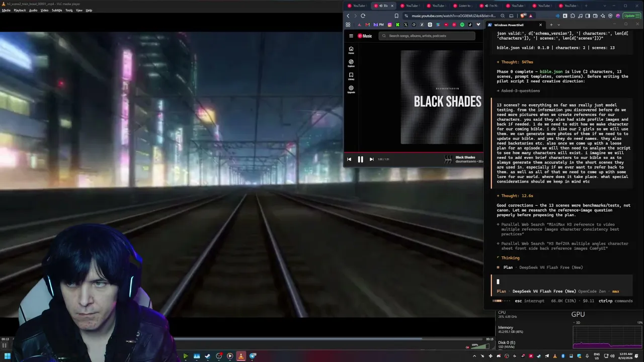Screen dimensions: 644x362
Task: Click the GPU usage graph
Action: pos(607,336)
